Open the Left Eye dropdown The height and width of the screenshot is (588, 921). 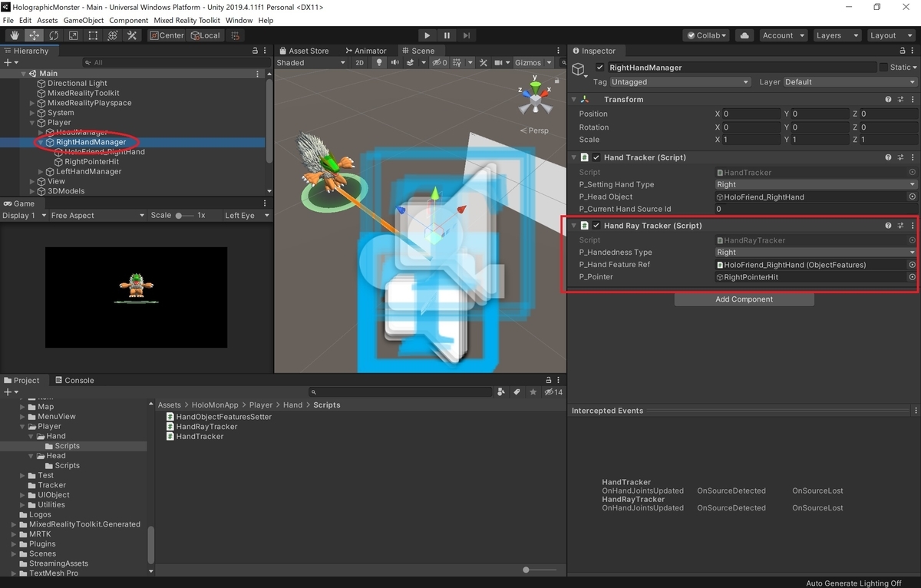(x=246, y=216)
